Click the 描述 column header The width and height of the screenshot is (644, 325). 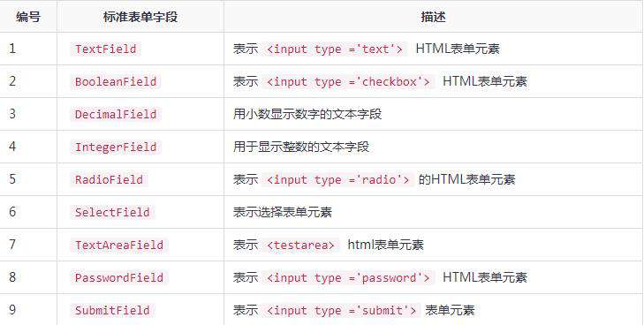[x=433, y=17]
